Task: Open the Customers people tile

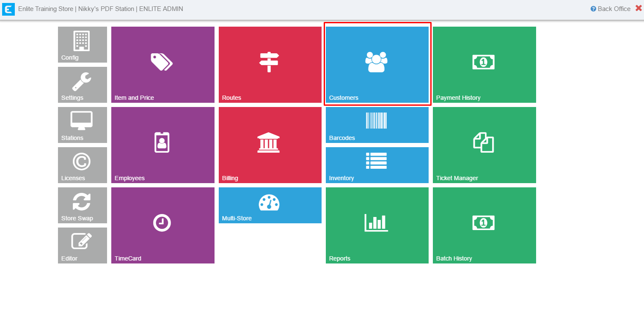Action: coord(377,65)
